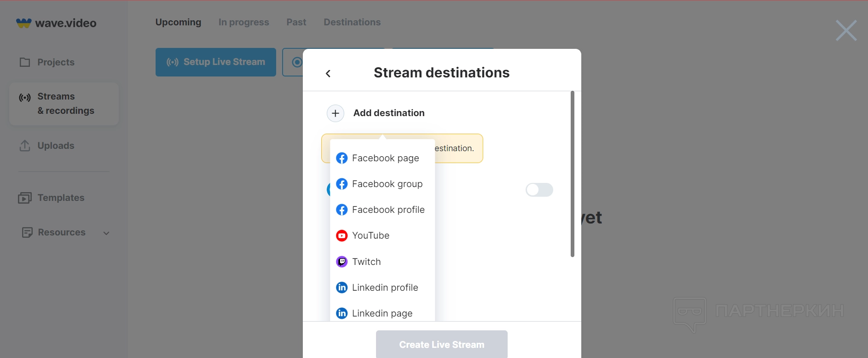
Task: Click the Create Live Stream button
Action: click(x=441, y=344)
